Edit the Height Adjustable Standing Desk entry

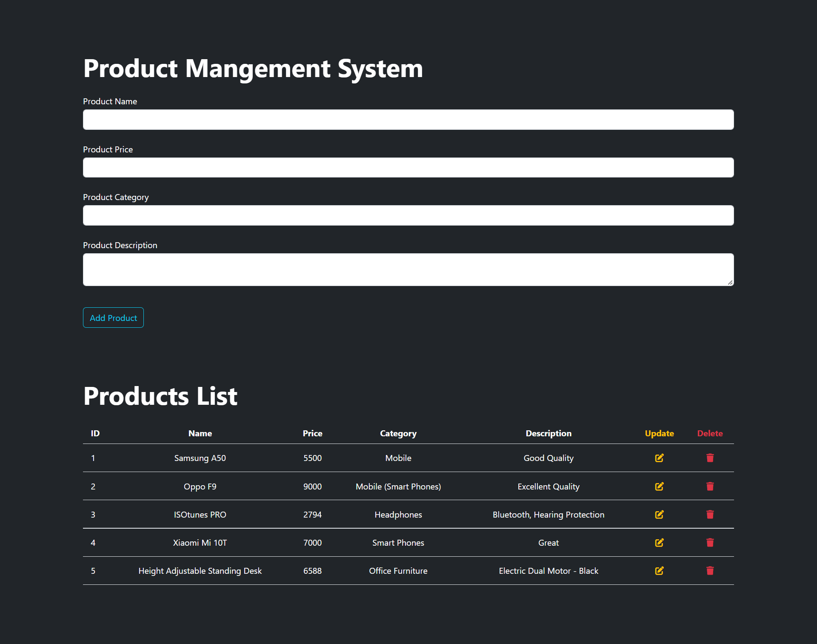click(659, 571)
